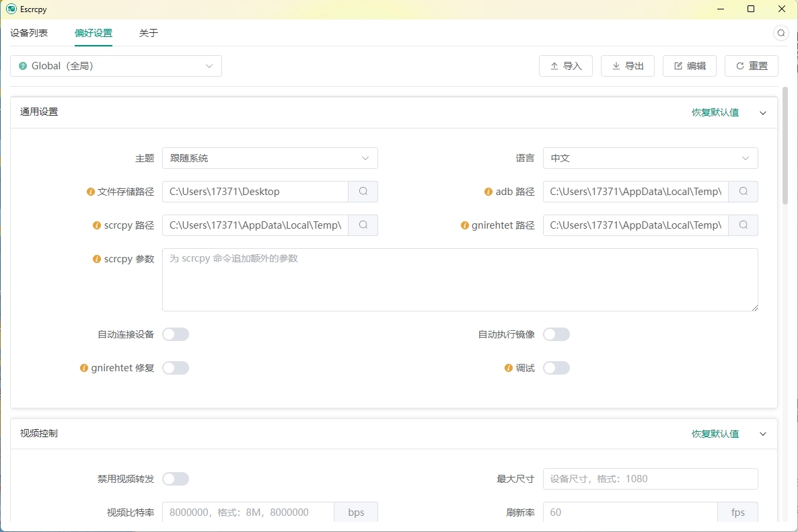The image size is (798, 532).
Task: Click the info icon beside 调试
Action: click(x=508, y=368)
